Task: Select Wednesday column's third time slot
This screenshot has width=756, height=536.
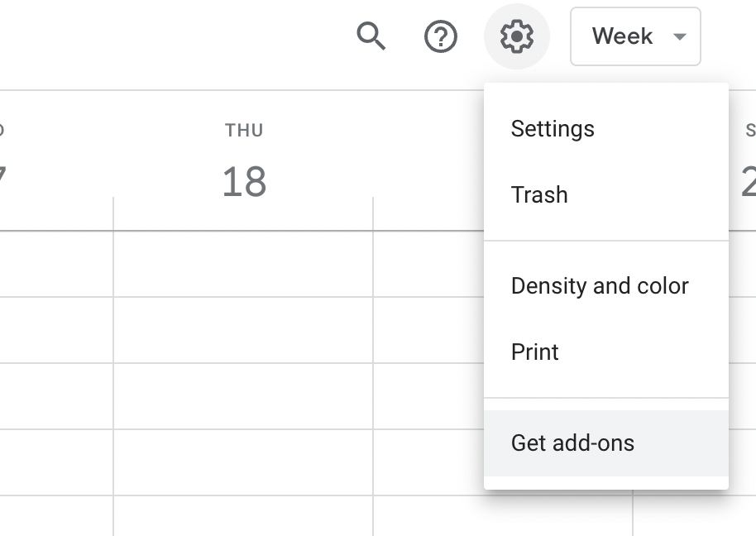Action: (56, 396)
